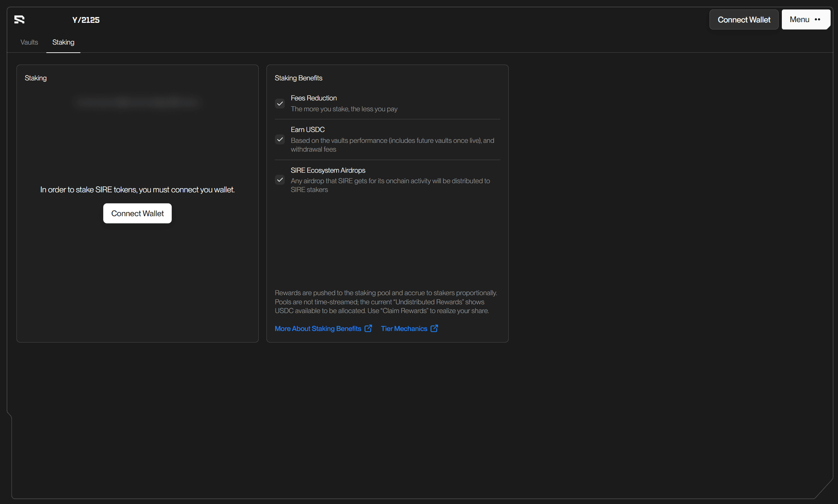Click the SIRE Ecosystem Airdrops title
This screenshot has height=504, width=838.
pyautogui.click(x=328, y=170)
